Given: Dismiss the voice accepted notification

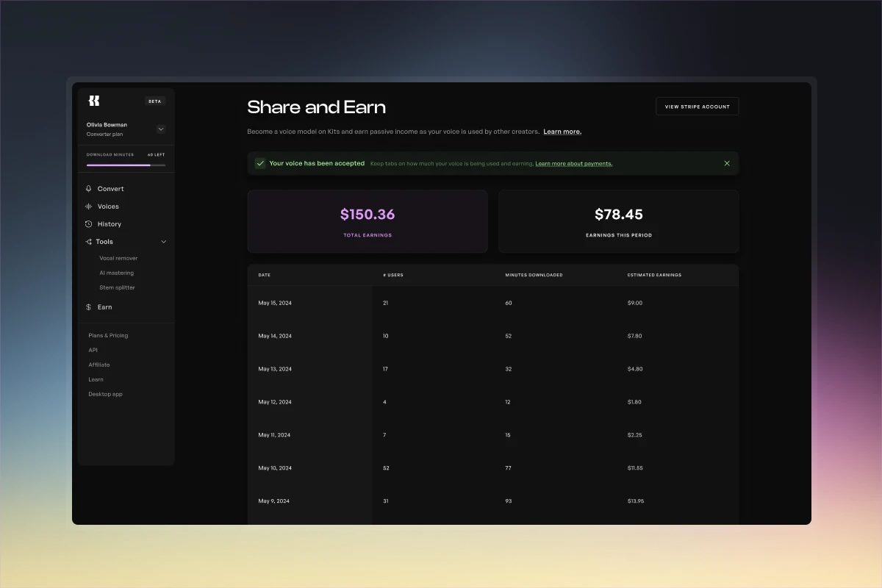Looking at the screenshot, I should pos(727,163).
